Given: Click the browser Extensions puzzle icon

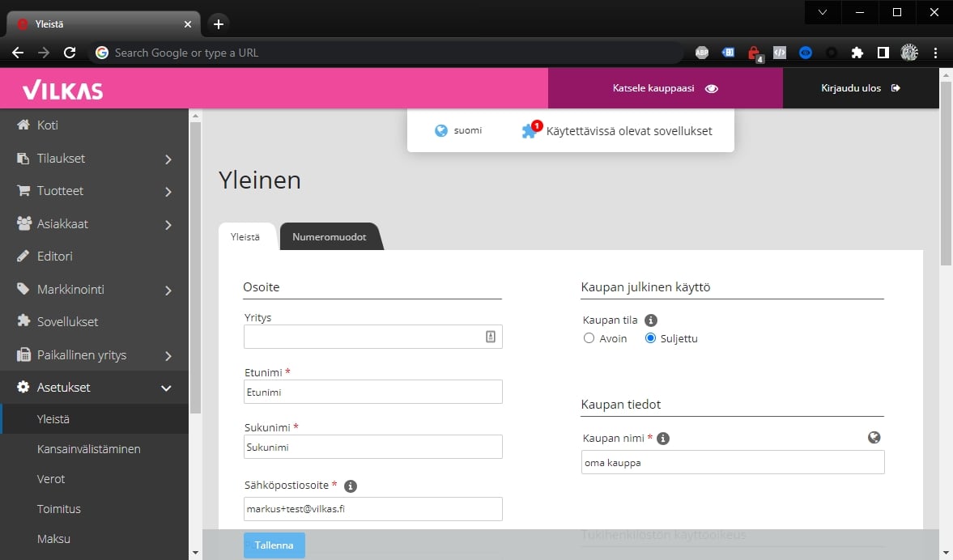Looking at the screenshot, I should pyautogui.click(x=857, y=53).
